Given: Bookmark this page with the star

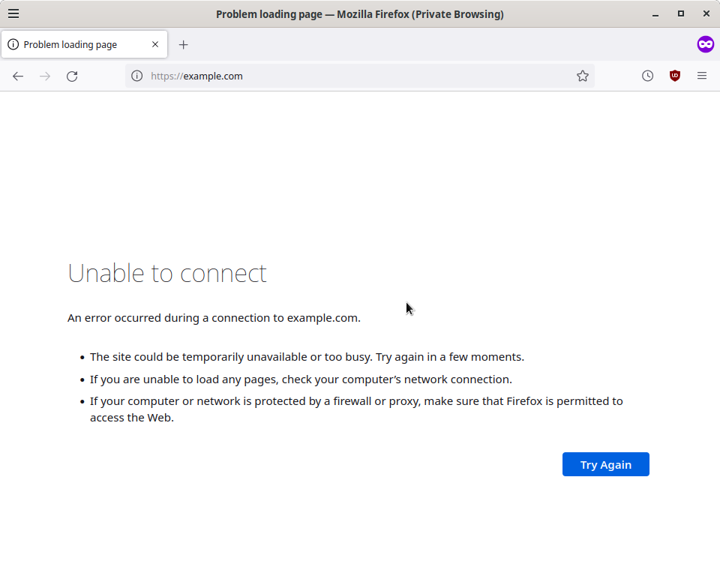Looking at the screenshot, I should 583,76.
